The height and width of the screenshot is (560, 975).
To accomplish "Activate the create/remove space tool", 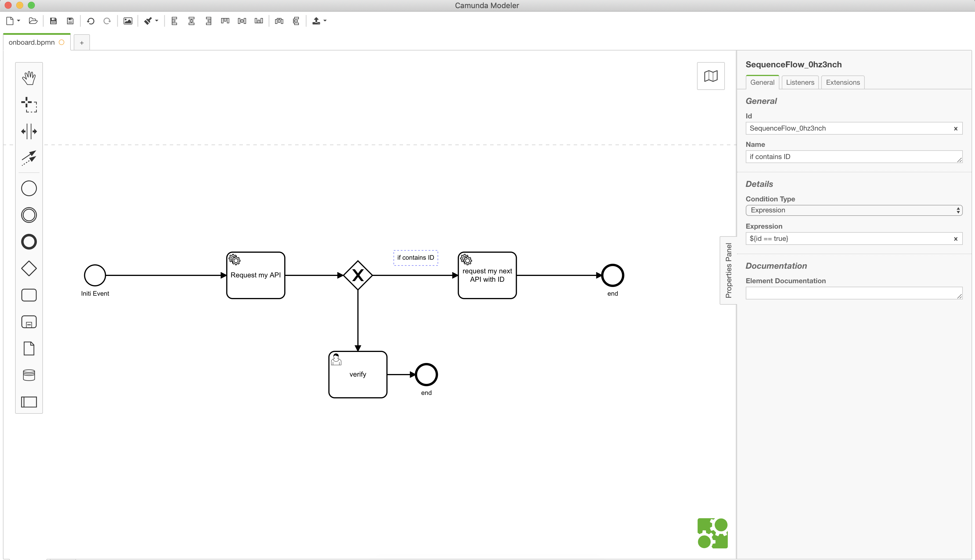I will pos(29,131).
